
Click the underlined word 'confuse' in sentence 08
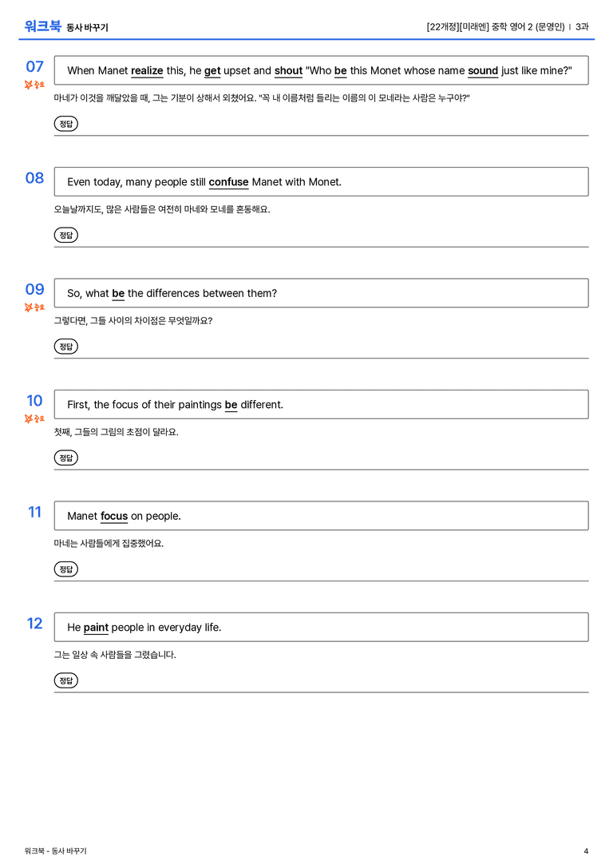tap(228, 182)
